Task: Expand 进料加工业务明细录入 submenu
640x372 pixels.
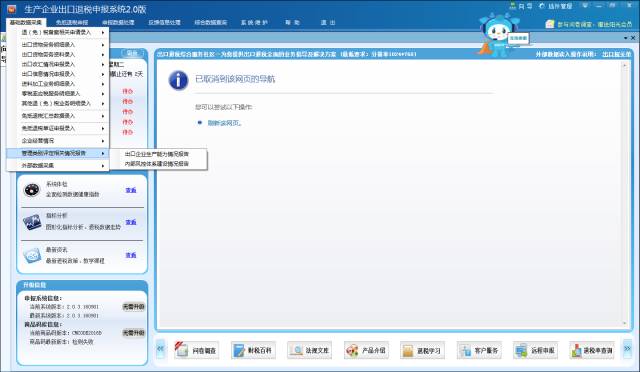Action: [x=58, y=84]
